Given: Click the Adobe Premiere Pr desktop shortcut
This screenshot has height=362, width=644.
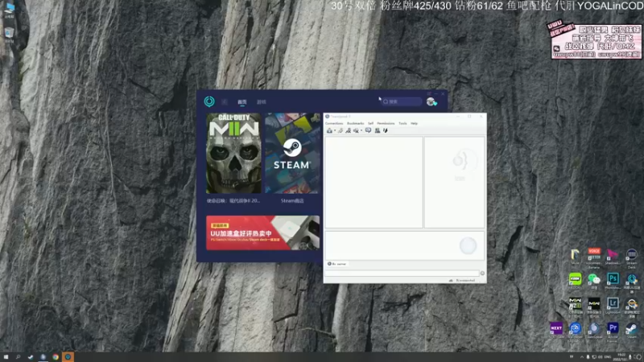Looking at the screenshot, I should tap(613, 328).
